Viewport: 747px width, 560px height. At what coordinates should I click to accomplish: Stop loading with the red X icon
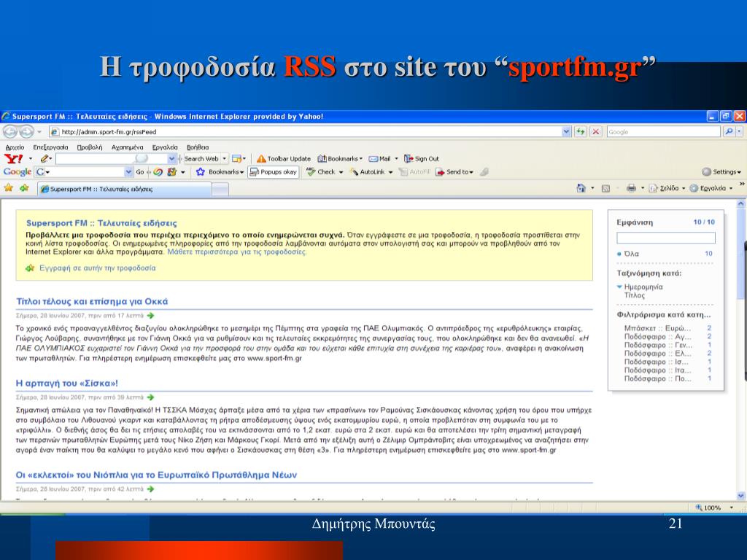595,131
